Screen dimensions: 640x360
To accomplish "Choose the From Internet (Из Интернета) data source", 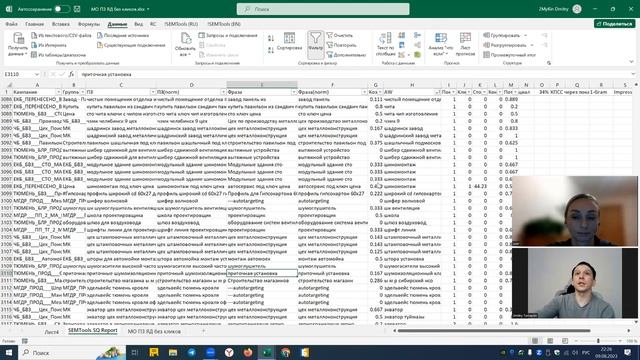I will pos(49,45).
